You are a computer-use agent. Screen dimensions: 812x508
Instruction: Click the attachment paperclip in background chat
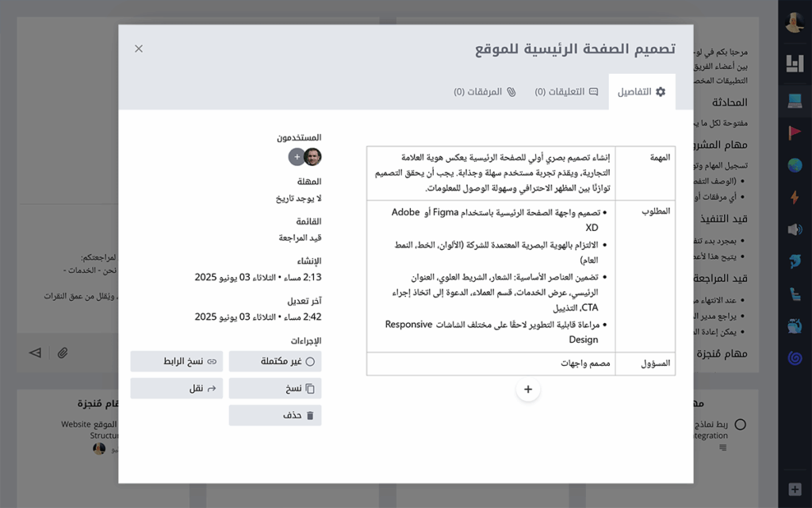tap(63, 353)
